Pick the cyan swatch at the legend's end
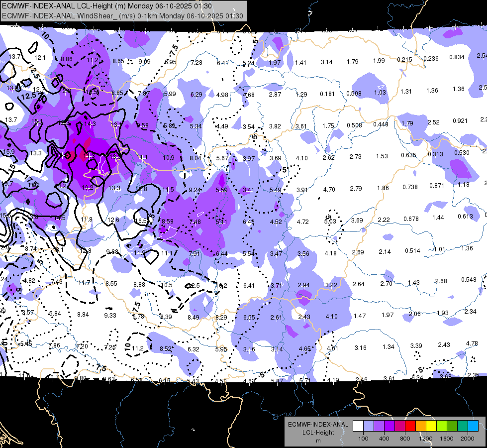 pyautogui.click(x=473, y=426)
